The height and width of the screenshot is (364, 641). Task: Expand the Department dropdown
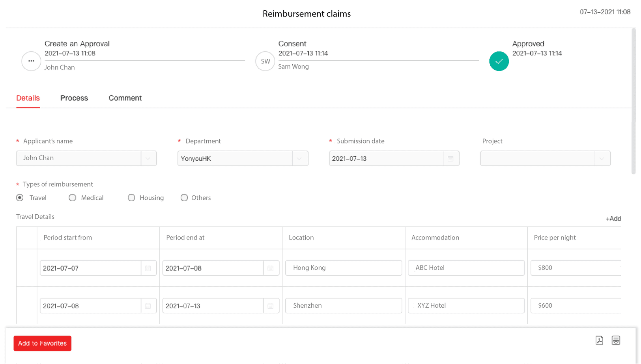(300, 158)
